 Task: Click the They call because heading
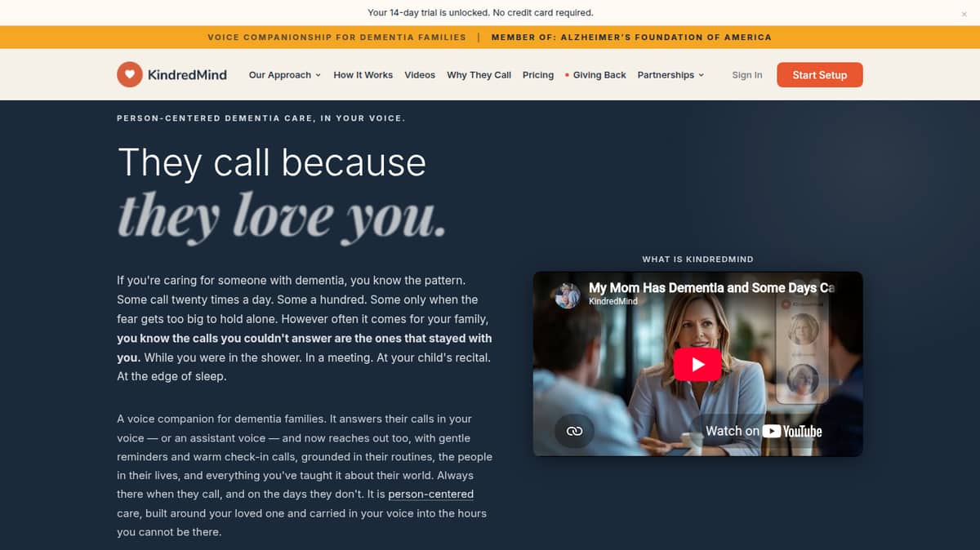272,162
